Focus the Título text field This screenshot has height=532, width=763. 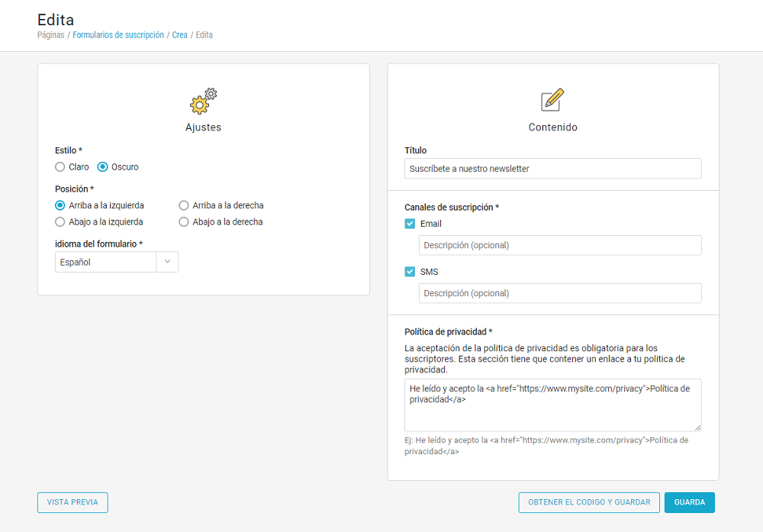[x=552, y=169]
